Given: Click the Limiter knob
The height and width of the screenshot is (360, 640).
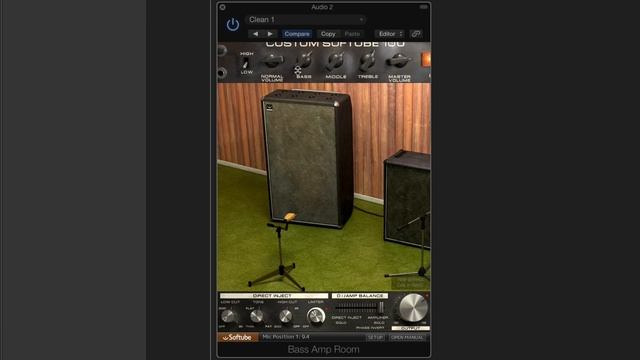Looking at the screenshot, I should click(316, 316).
